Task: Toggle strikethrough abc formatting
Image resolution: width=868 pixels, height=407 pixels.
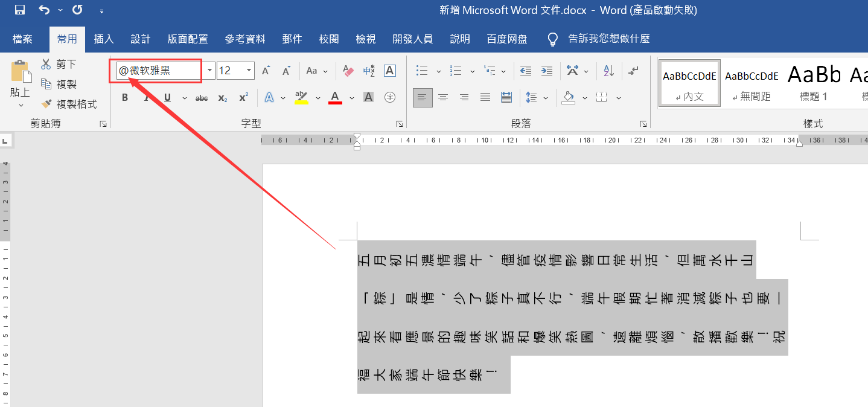Action: tap(202, 97)
